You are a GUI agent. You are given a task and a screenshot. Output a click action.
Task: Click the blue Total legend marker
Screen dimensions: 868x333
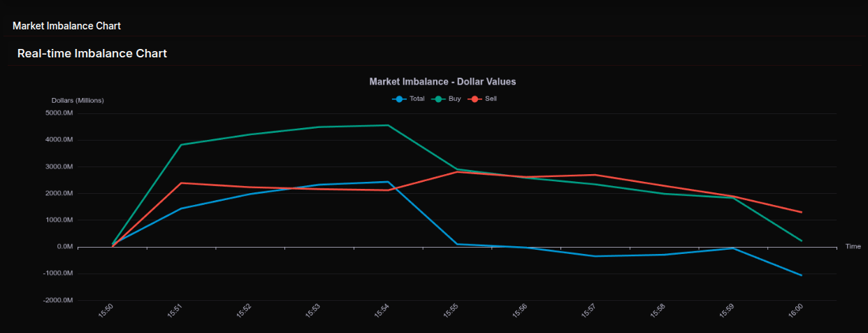pos(399,99)
